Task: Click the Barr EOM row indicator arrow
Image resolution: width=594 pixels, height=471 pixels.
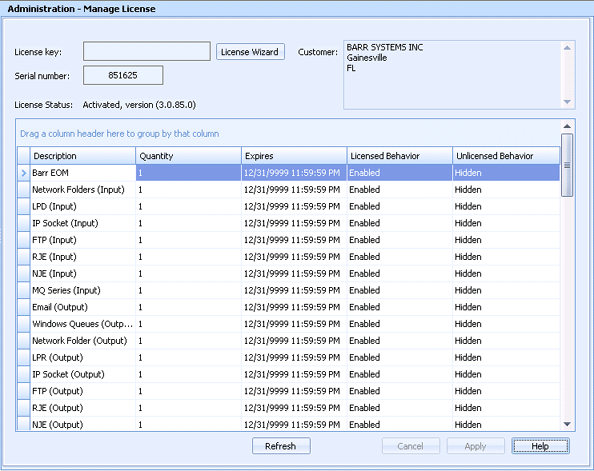Action: click(x=23, y=173)
